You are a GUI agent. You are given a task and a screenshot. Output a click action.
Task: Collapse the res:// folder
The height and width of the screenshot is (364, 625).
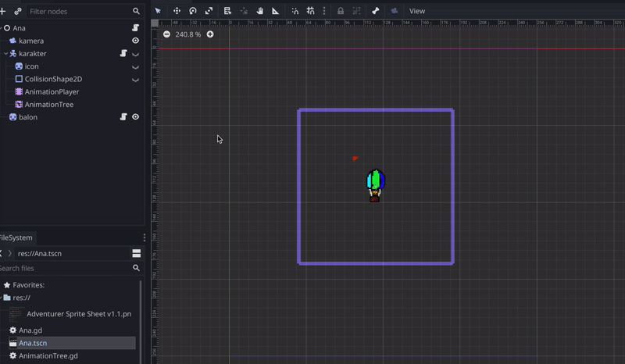coord(2,298)
